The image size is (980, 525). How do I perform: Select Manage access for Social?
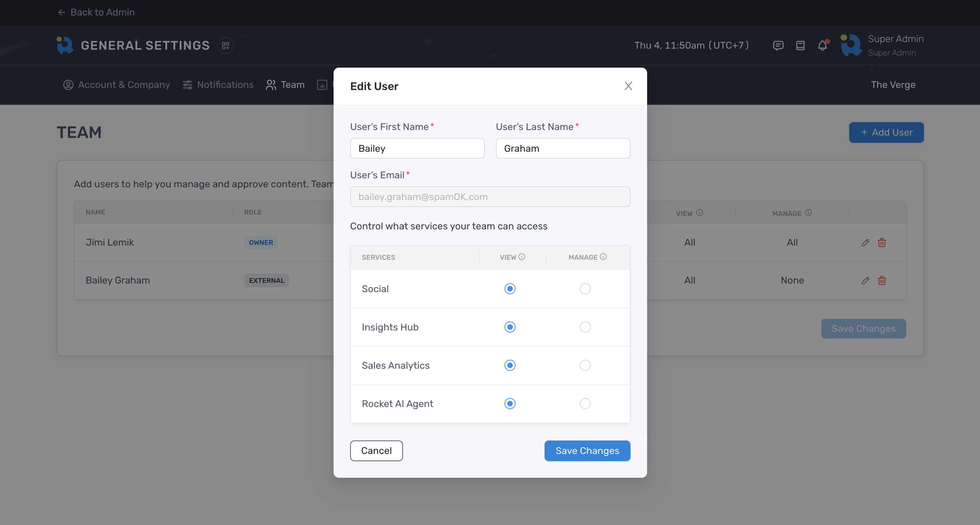(x=585, y=289)
